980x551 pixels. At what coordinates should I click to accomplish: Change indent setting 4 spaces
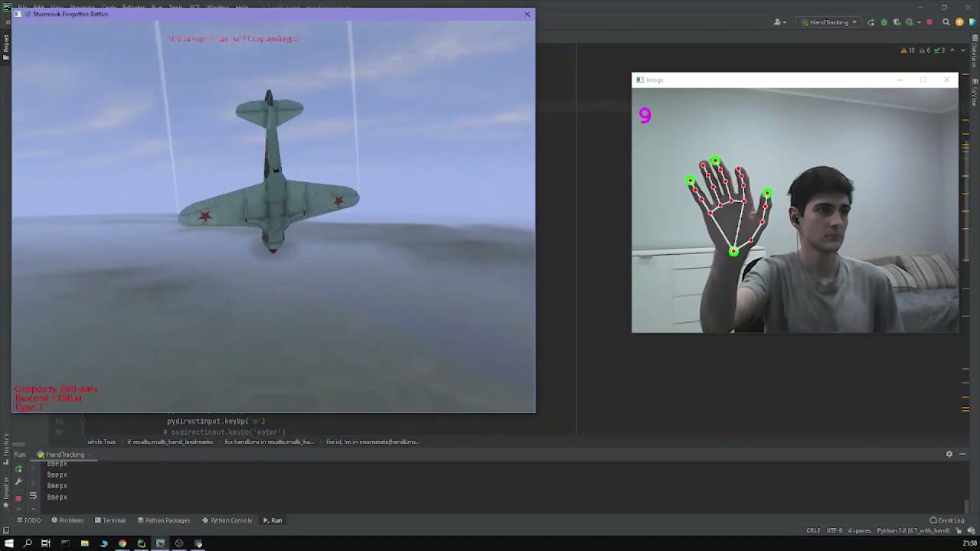point(860,530)
